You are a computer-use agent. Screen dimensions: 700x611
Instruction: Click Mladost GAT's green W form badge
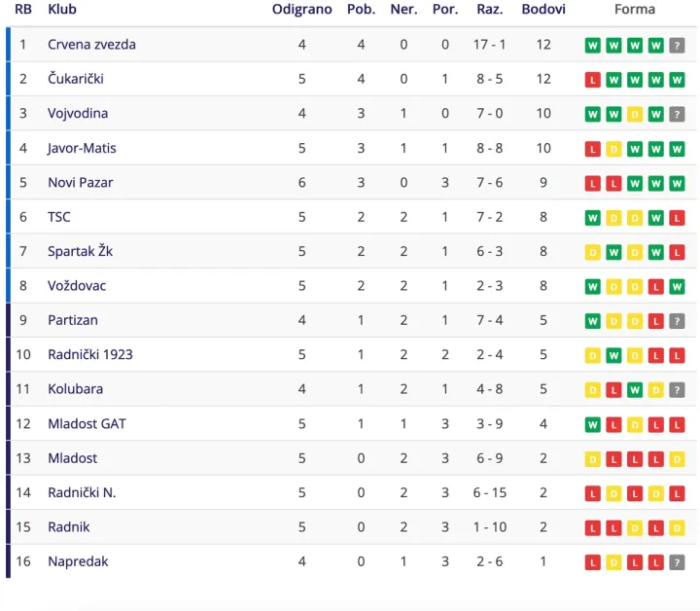(592, 425)
